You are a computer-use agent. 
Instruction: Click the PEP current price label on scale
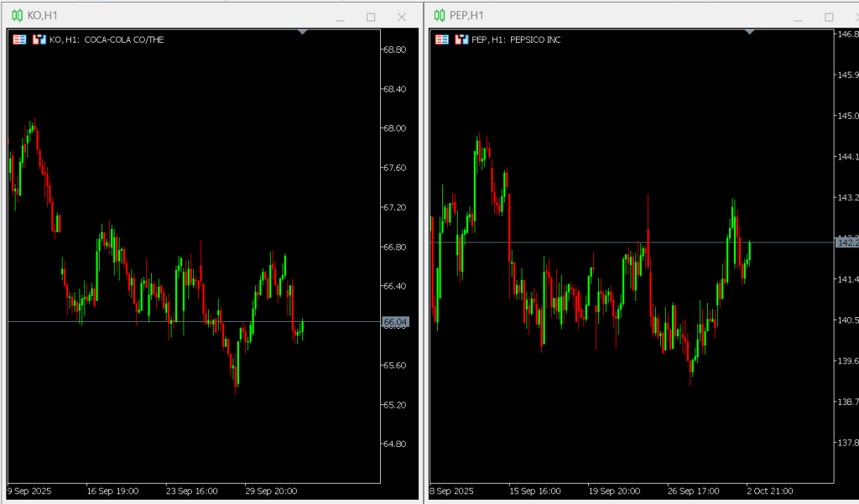tap(847, 242)
